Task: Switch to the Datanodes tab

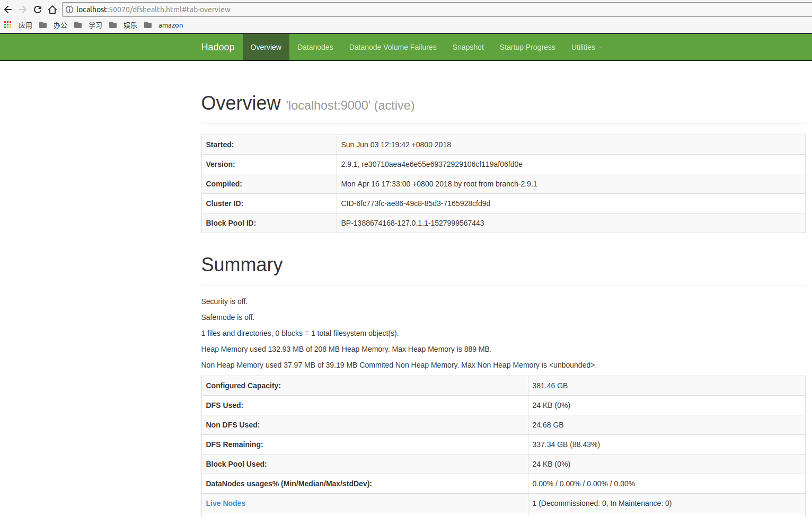Action: tap(315, 47)
